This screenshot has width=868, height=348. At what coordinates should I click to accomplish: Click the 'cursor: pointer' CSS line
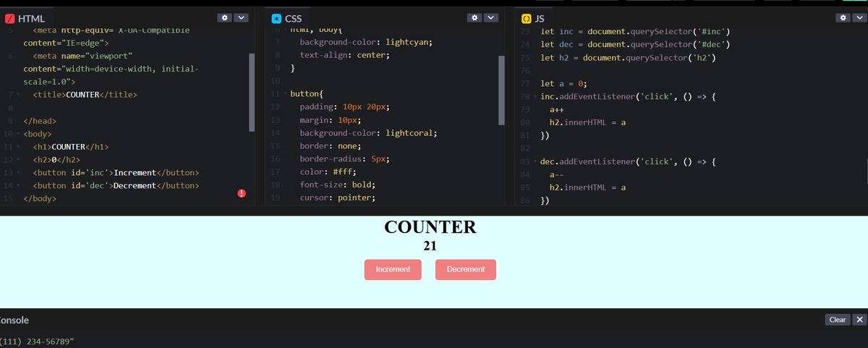[x=338, y=198]
